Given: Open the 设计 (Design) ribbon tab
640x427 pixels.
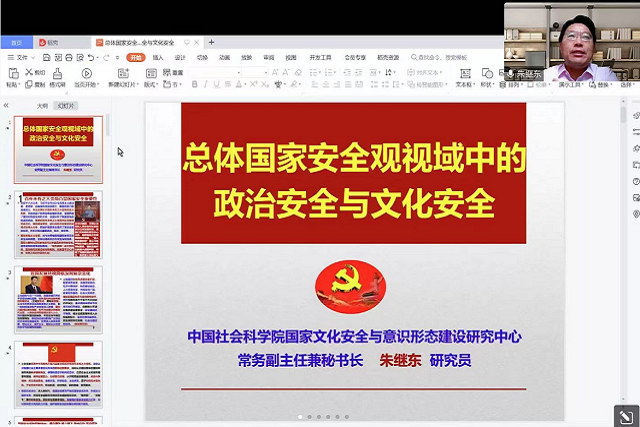Looking at the screenshot, I should coord(180,58).
